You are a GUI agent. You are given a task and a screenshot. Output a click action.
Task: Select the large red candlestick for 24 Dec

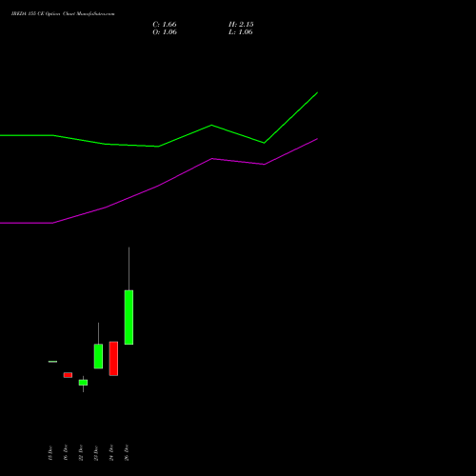point(113,359)
